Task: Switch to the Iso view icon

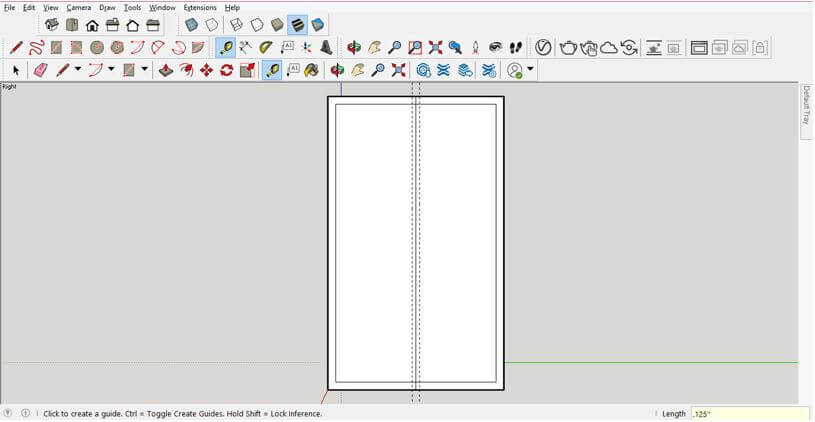Action: click(51, 24)
